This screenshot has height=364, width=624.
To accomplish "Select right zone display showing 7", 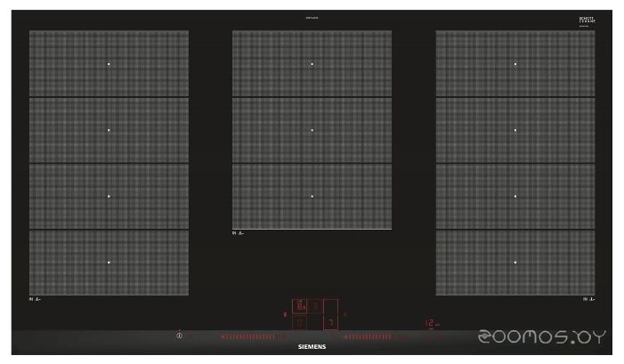I will tap(331, 323).
